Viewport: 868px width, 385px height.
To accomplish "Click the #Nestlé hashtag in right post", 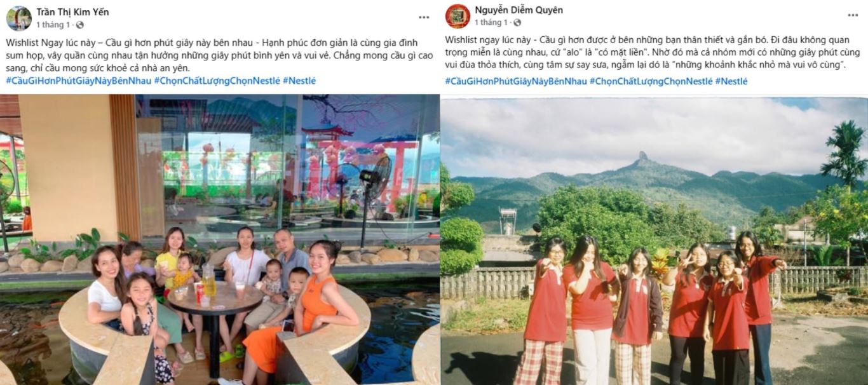I will 731,81.
